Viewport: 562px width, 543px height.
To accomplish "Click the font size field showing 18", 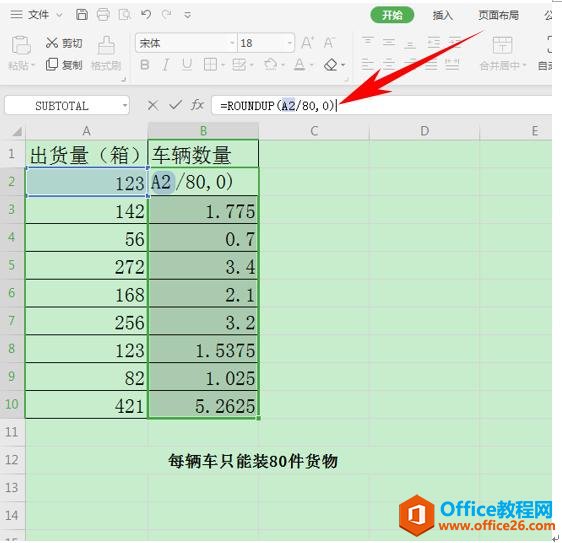I will [262, 43].
